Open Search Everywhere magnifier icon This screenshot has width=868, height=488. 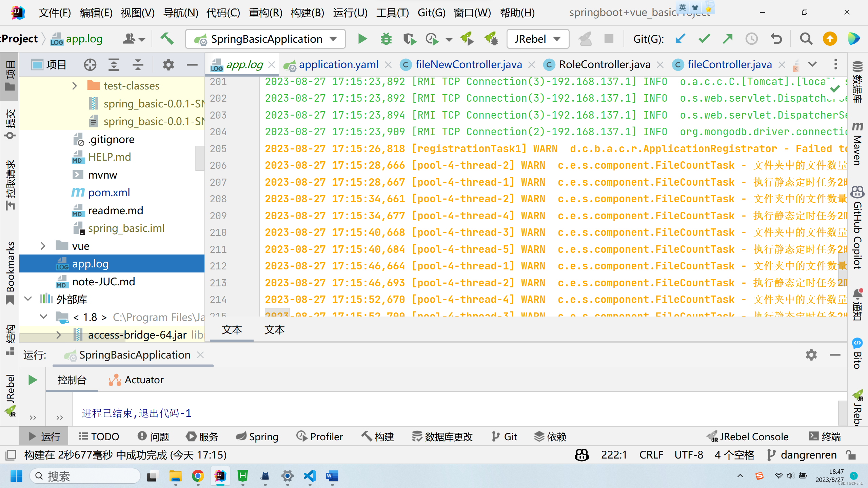click(806, 39)
